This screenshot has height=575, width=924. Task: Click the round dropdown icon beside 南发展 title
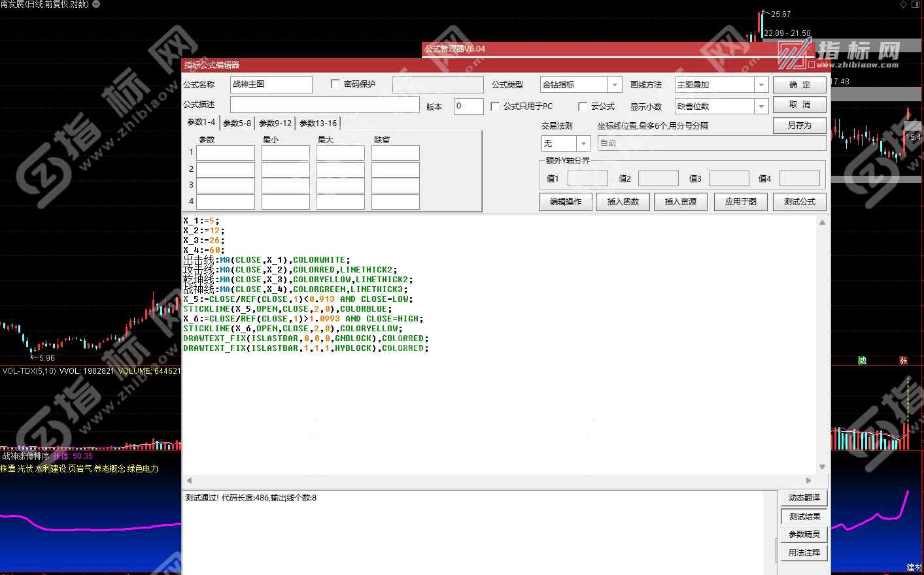96,4
